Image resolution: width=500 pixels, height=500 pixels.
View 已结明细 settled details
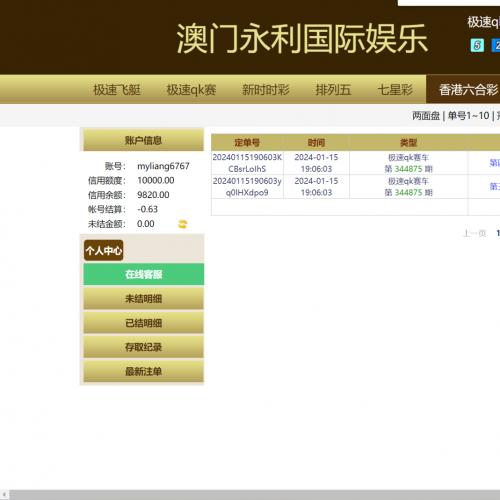click(x=144, y=323)
